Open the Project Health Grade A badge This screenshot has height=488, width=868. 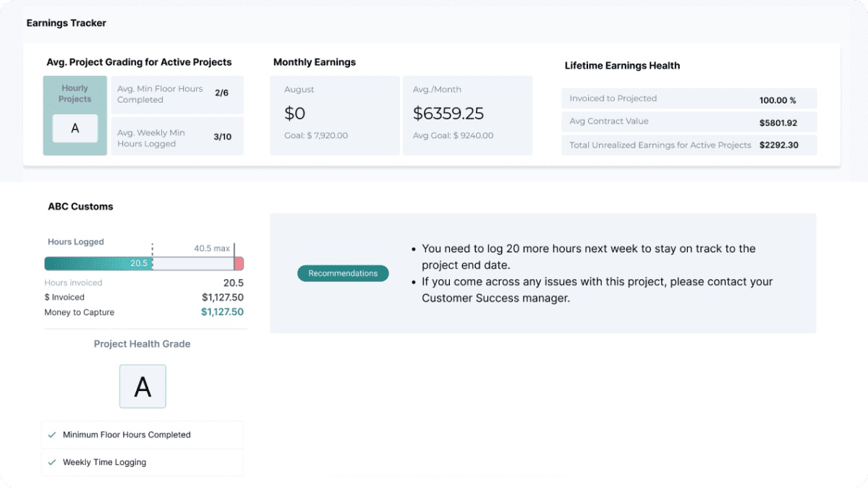142,386
